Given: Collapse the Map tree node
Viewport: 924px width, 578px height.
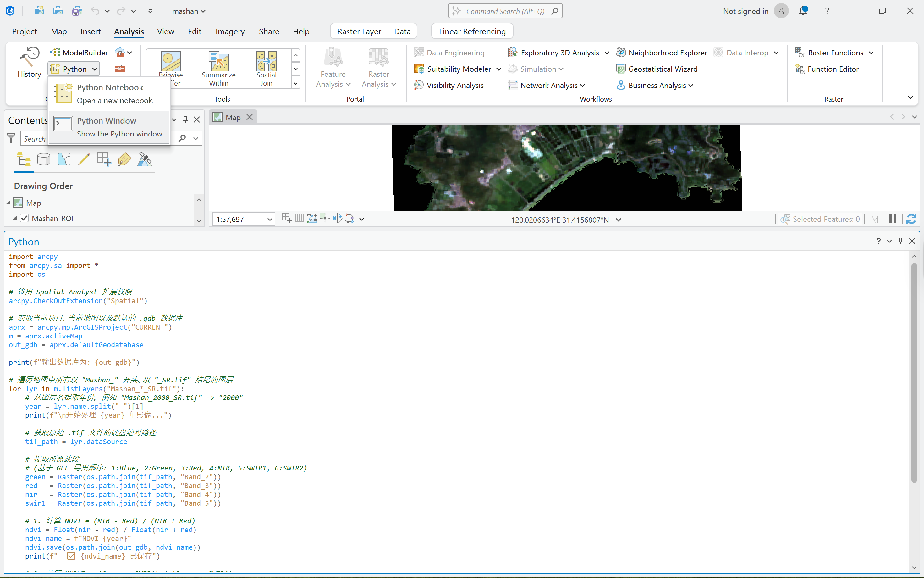Looking at the screenshot, I should click(x=8, y=203).
